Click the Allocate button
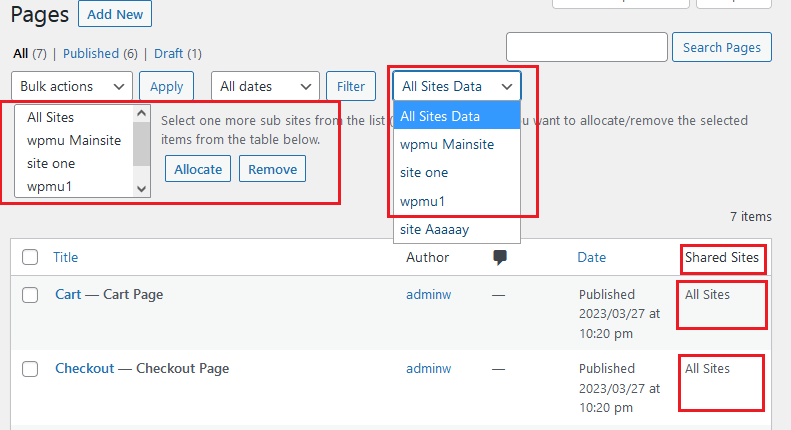 pyautogui.click(x=198, y=169)
